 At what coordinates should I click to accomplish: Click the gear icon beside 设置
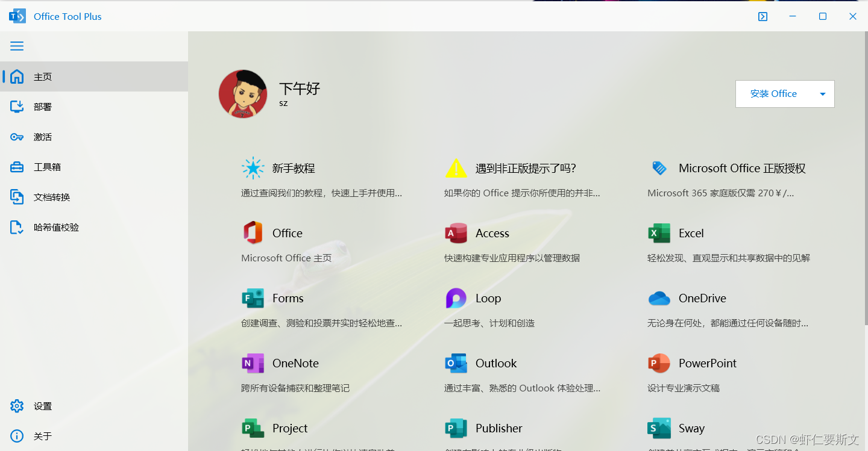17,406
